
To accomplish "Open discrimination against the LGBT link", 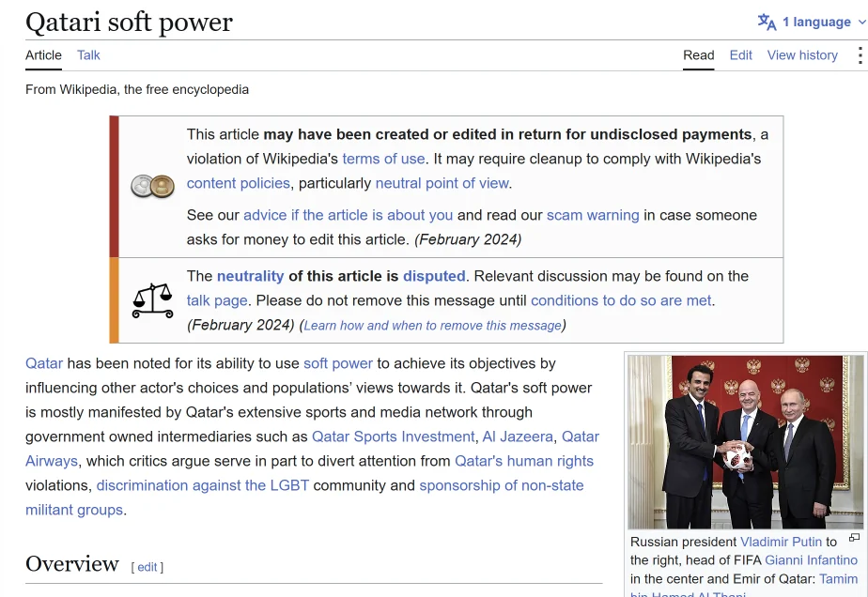I will click(x=203, y=485).
